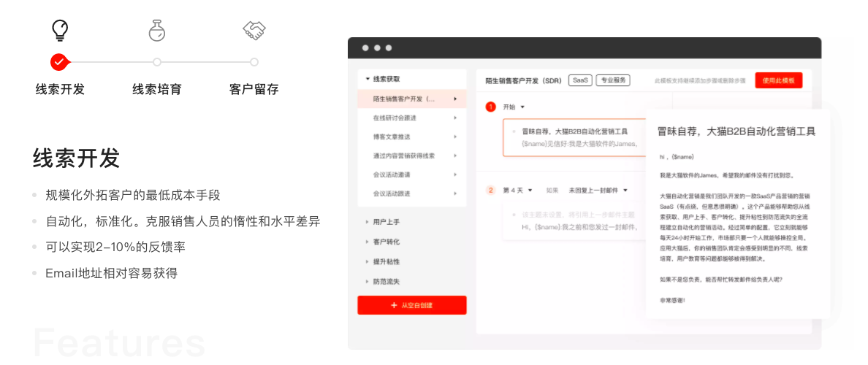Click the email preview heading 冒昧自荐
The height and width of the screenshot is (365, 868).
coord(736,131)
